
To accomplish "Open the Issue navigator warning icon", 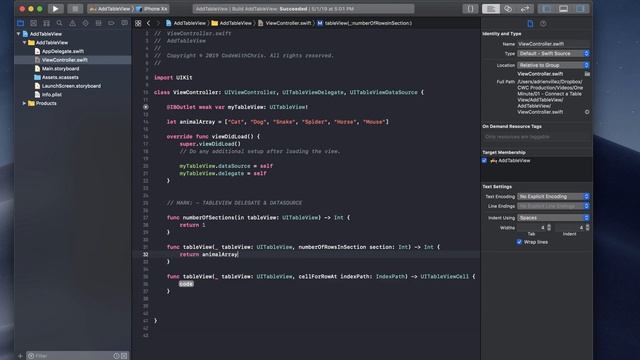I will (x=72, y=23).
